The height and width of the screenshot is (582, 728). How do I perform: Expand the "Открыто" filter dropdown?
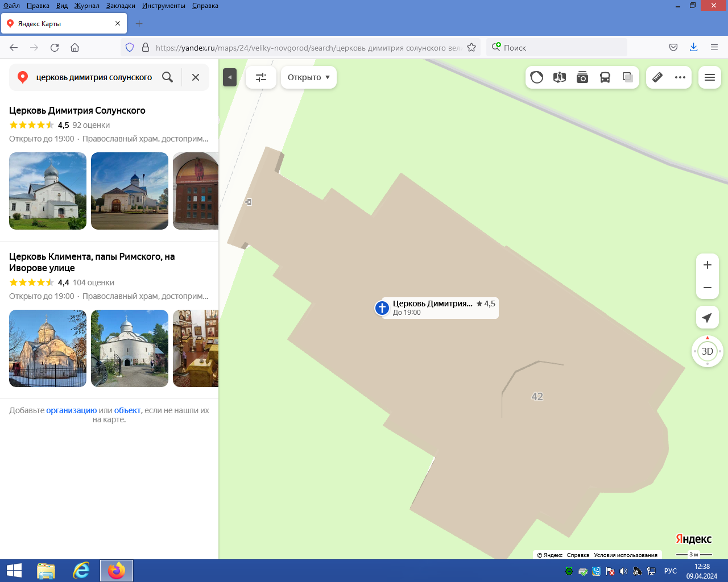click(x=308, y=77)
